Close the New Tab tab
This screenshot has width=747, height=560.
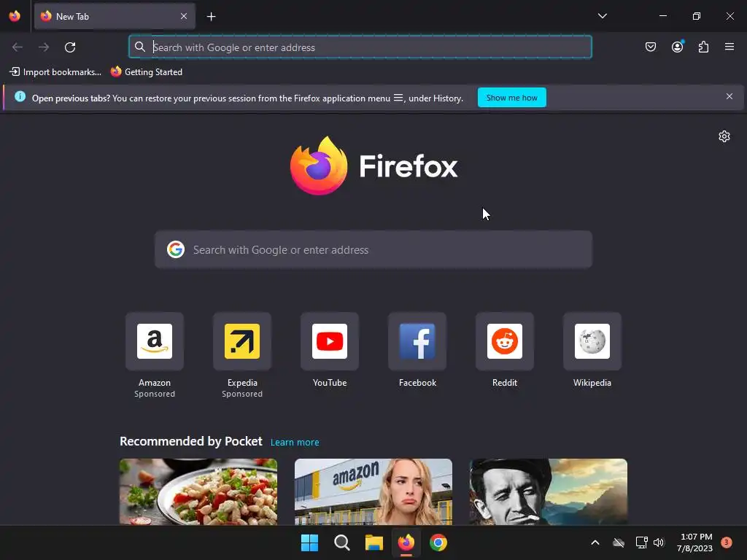coord(184,16)
